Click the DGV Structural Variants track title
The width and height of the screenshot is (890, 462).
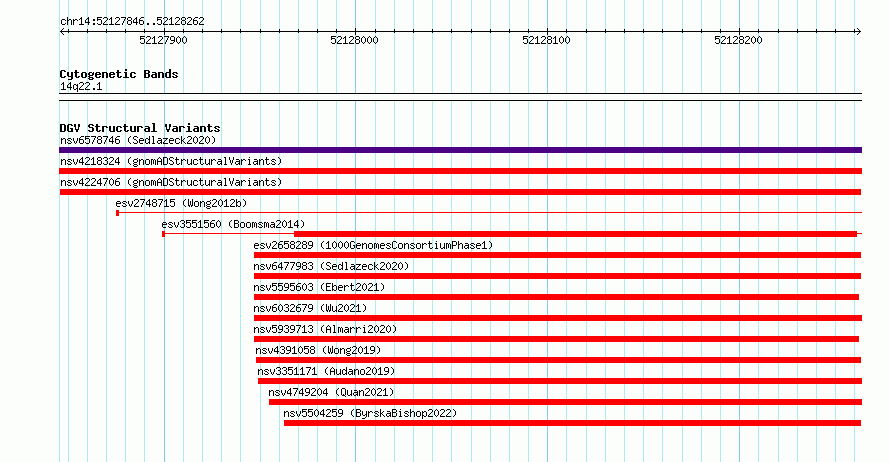click(140, 128)
